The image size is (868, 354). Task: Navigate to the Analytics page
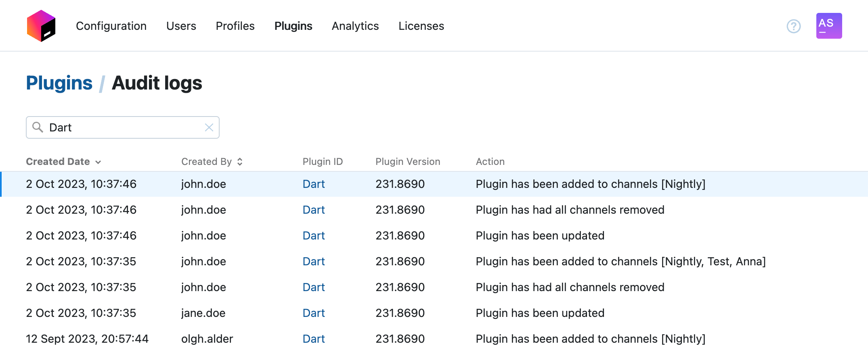[x=355, y=26]
